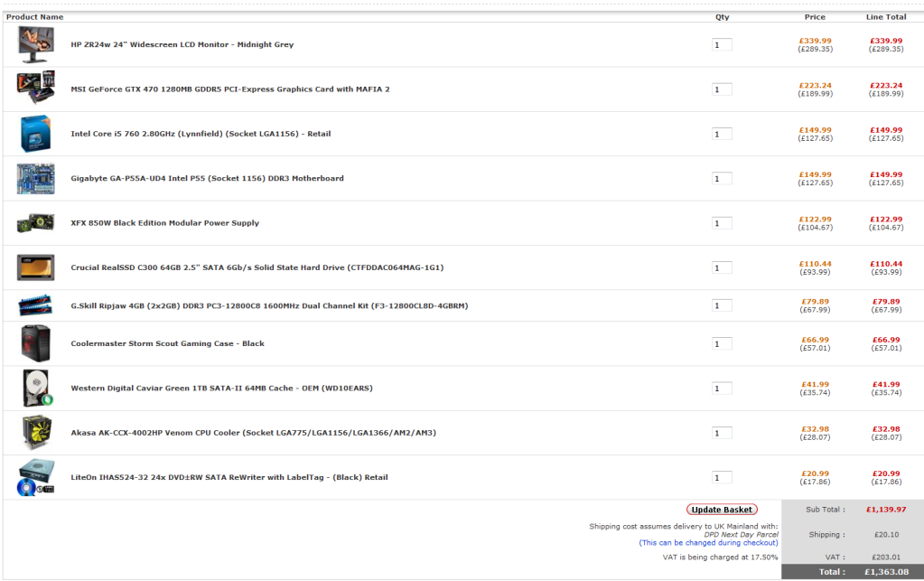The width and height of the screenshot is (924, 581).
Task: Open the G.Skill Ripjaw memory thumbnail
Action: point(35,305)
